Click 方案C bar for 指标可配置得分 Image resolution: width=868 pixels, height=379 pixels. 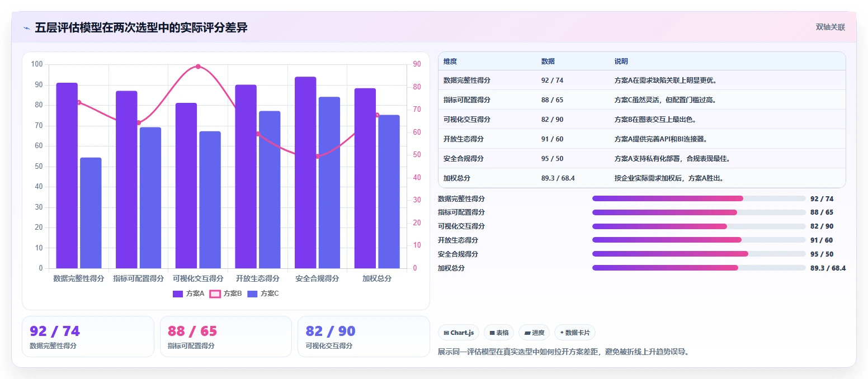click(x=150, y=198)
